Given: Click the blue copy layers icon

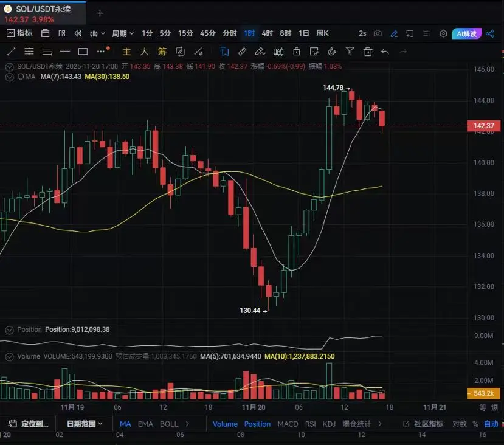Looking at the screenshot, I should pyautogui.click(x=224, y=52).
